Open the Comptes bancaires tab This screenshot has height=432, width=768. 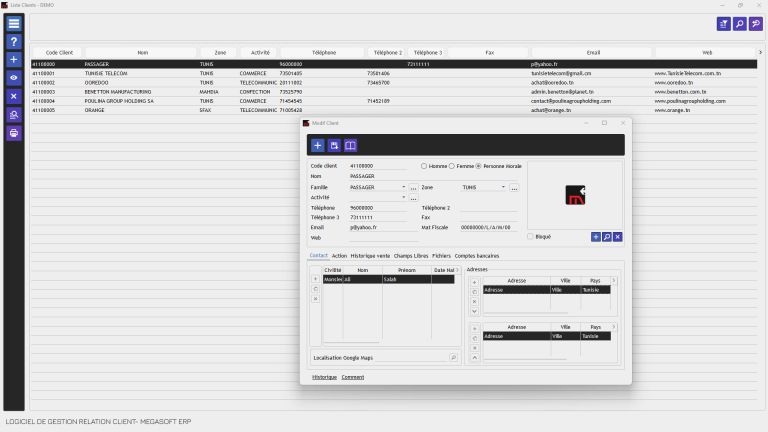477,256
